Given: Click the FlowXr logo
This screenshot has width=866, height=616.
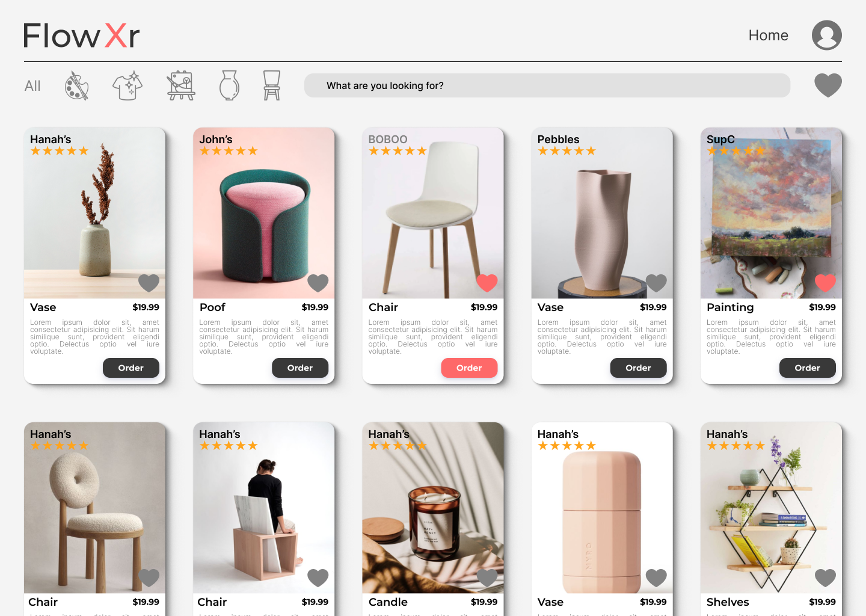Looking at the screenshot, I should click(x=82, y=35).
